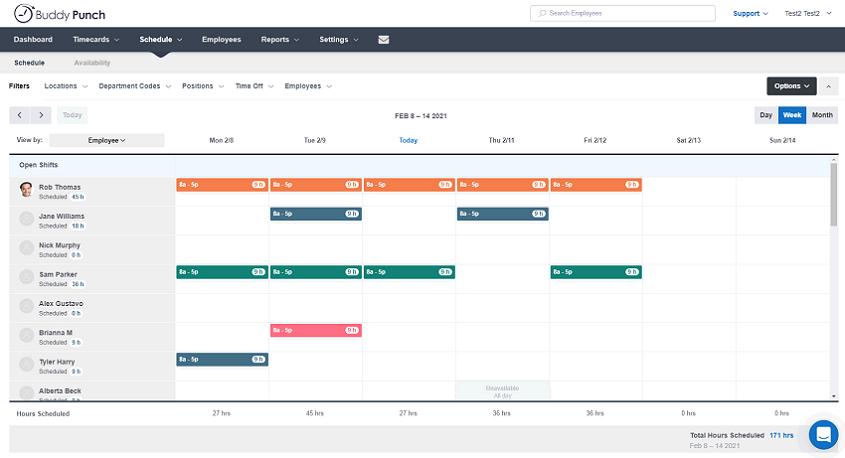Advance to next week with right arrow
This screenshot has width=845, height=458.
click(41, 115)
